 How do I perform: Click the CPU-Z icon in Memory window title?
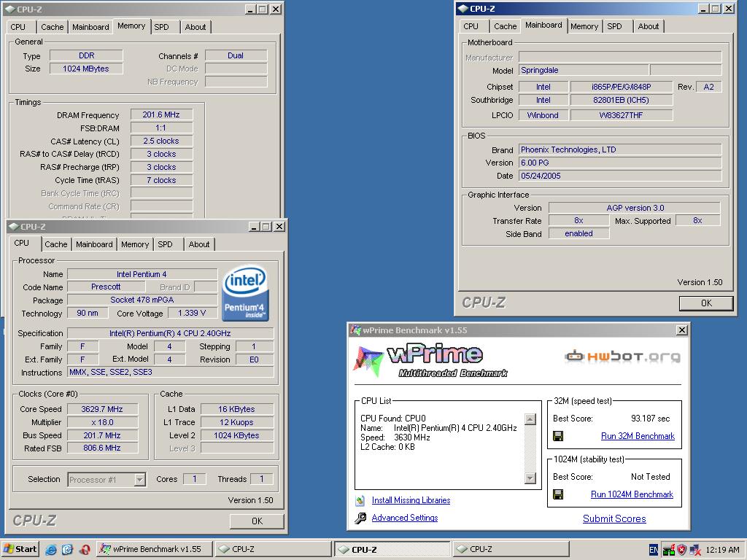(x=9, y=9)
